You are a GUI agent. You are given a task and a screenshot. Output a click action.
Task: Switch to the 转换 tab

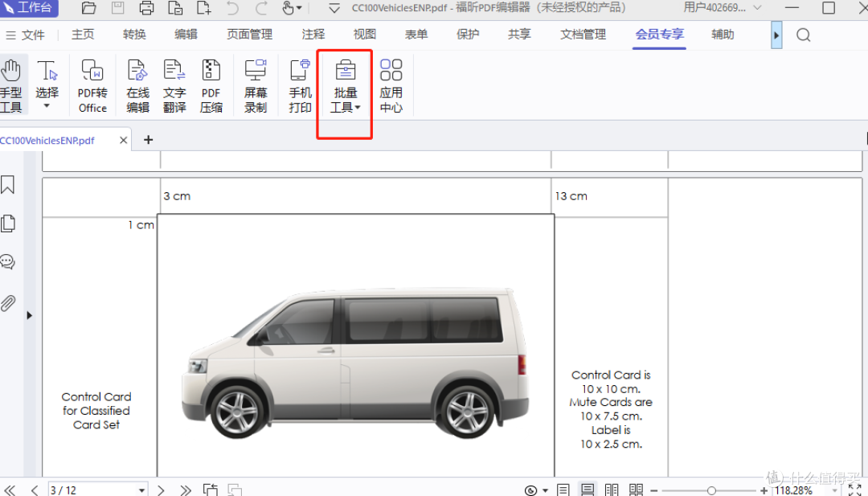click(x=134, y=35)
